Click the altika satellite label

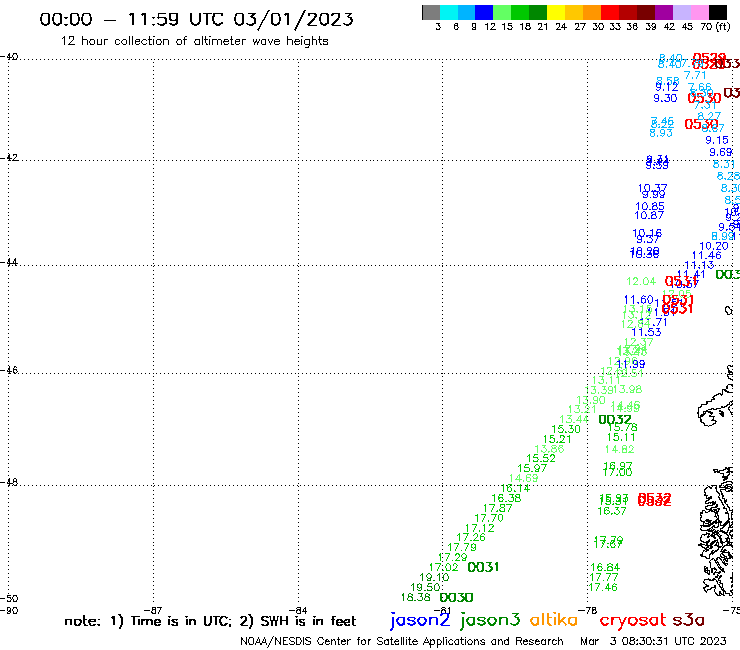click(x=554, y=619)
